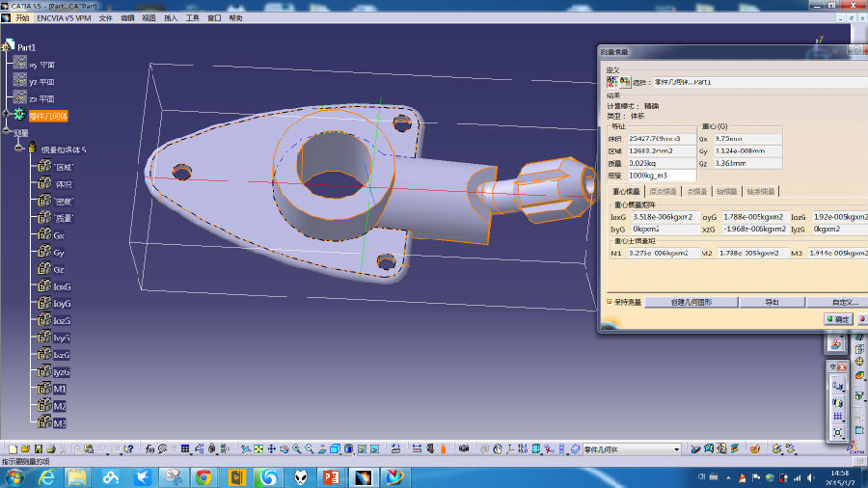Open the body selector dropdown in toolbar
Viewport: 868px width, 488px height.
click(676, 449)
